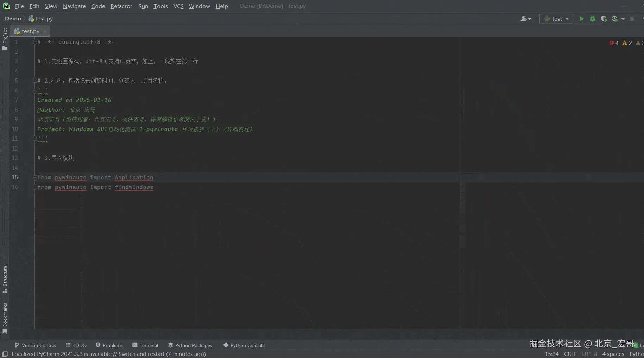The image size is (644, 358).
Task: Change line separator CRLF in status bar
Action: [x=570, y=354]
